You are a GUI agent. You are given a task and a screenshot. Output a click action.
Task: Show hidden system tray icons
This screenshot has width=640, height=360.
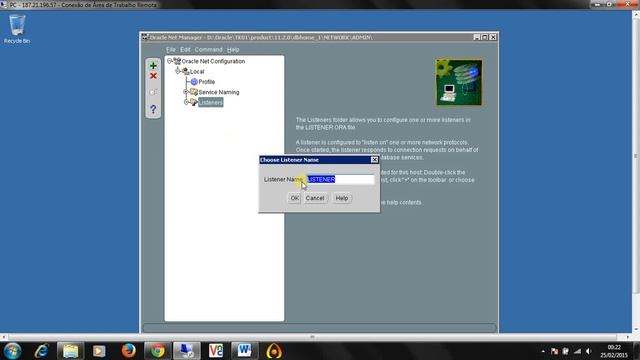[x=543, y=351]
